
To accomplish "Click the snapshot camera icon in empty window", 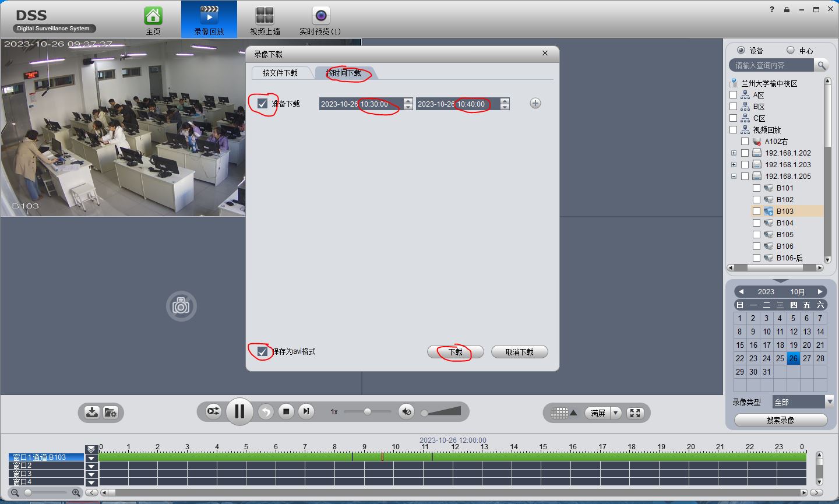I will [x=181, y=306].
